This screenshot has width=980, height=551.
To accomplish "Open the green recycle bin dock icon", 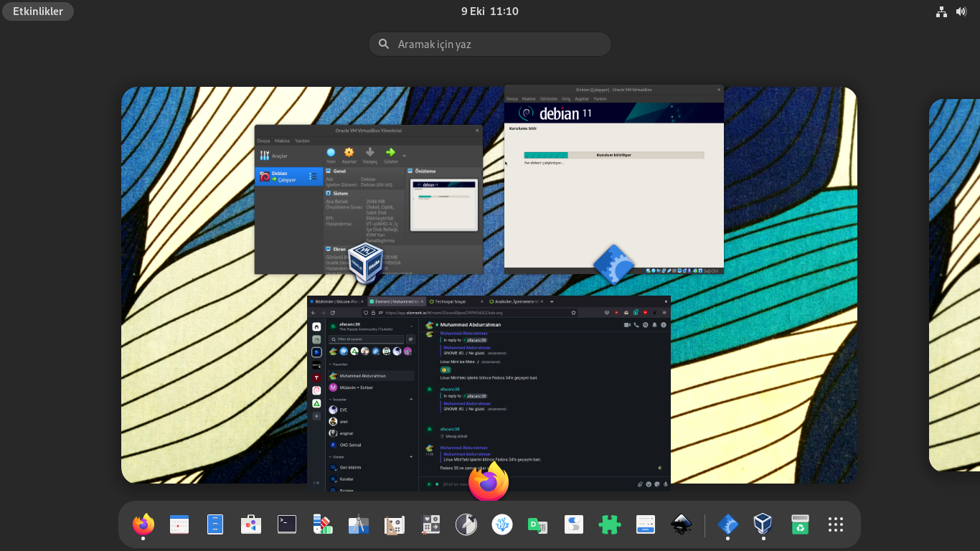I will click(800, 524).
